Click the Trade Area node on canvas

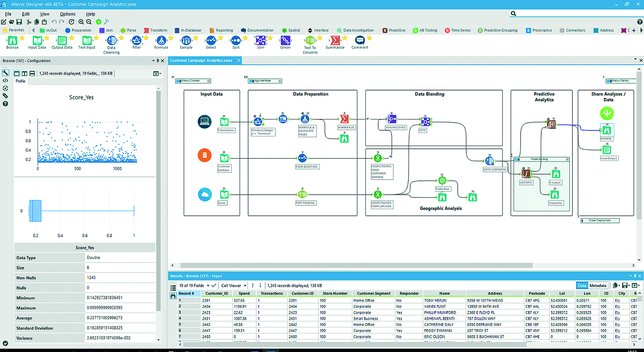coord(442,181)
